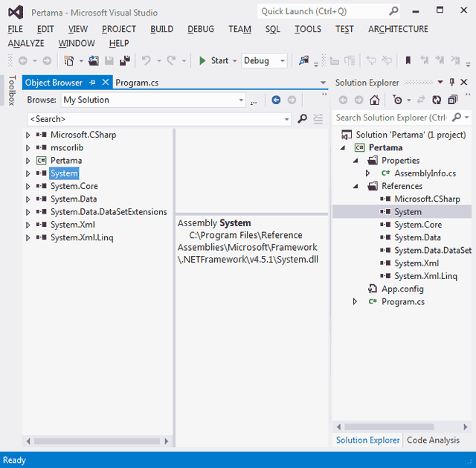Switch to the Program.cs tab
This screenshot has height=468, width=476.
point(137,83)
